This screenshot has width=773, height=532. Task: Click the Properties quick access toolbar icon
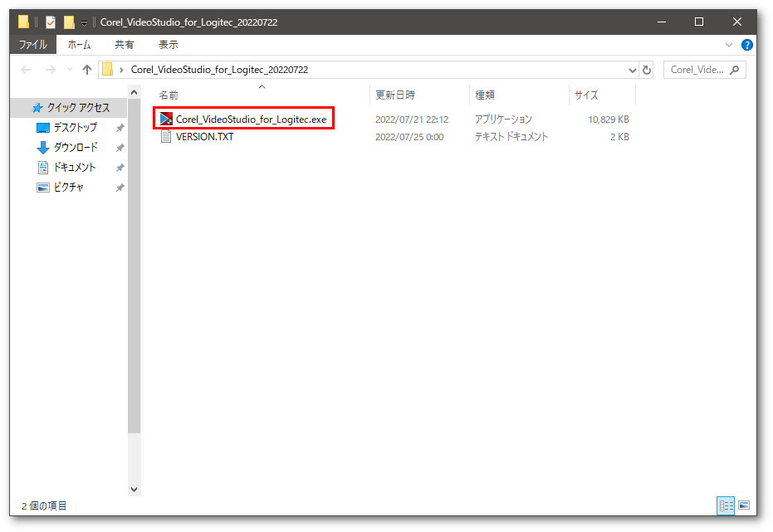point(51,22)
